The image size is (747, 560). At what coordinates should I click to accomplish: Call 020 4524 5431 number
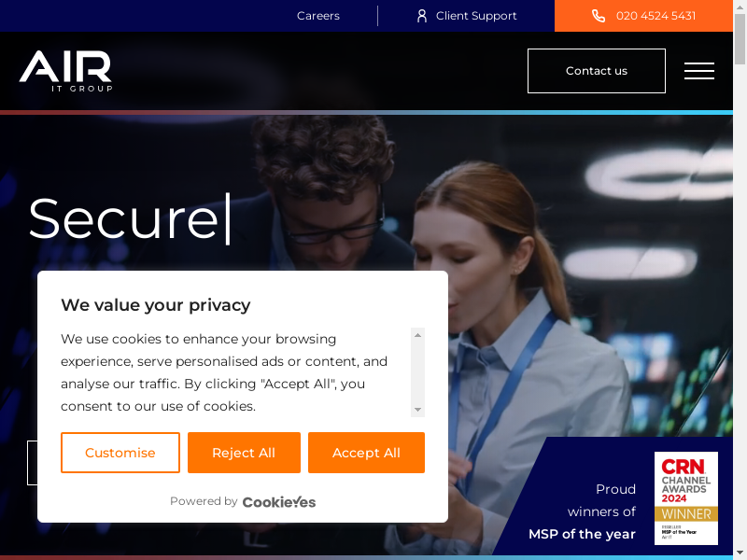pyautogui.click(x=655, y=16)
